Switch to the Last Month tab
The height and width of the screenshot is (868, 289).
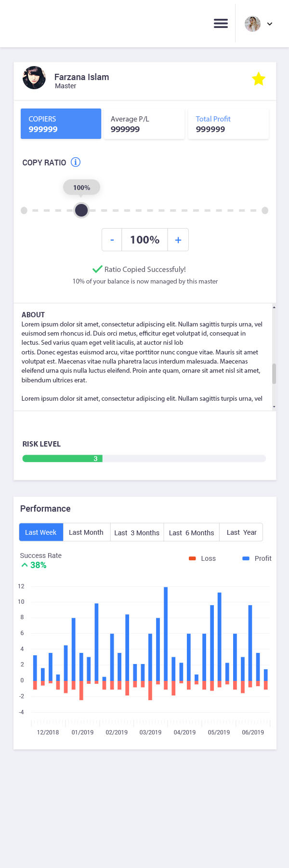coord(86,532)
